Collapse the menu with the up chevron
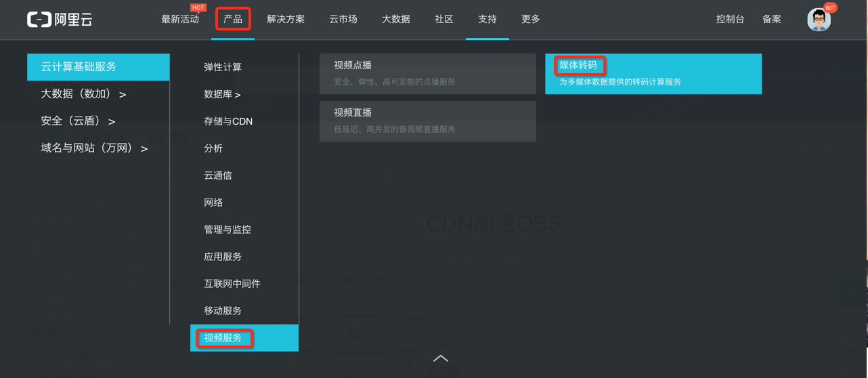868x378 pixels. (x=441, y=358)
